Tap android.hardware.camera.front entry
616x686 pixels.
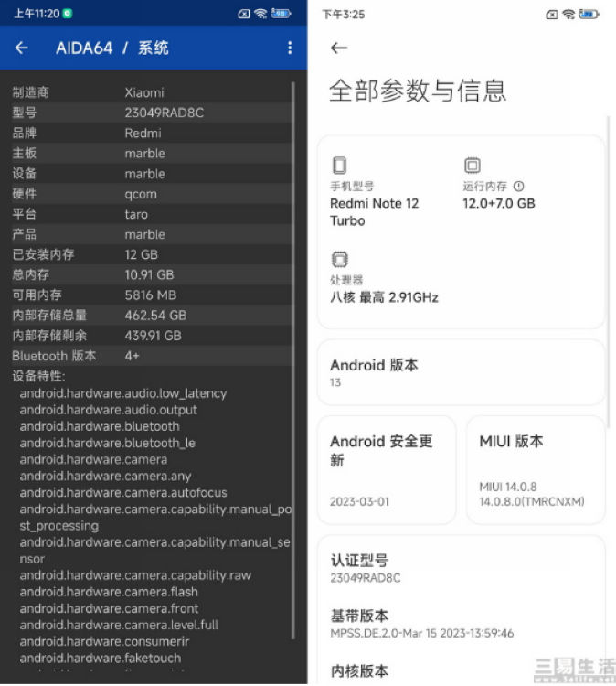click(109, 608)
